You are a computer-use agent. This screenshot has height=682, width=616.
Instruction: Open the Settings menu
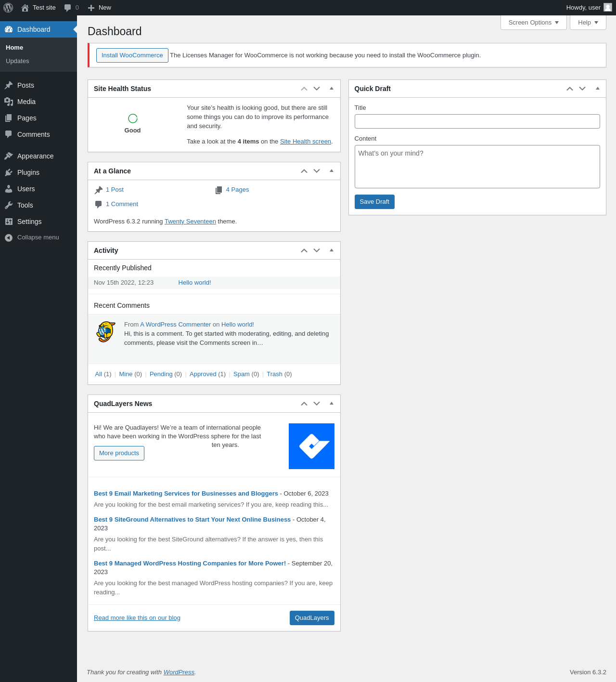pyautogui.click(x=38, y=222)
